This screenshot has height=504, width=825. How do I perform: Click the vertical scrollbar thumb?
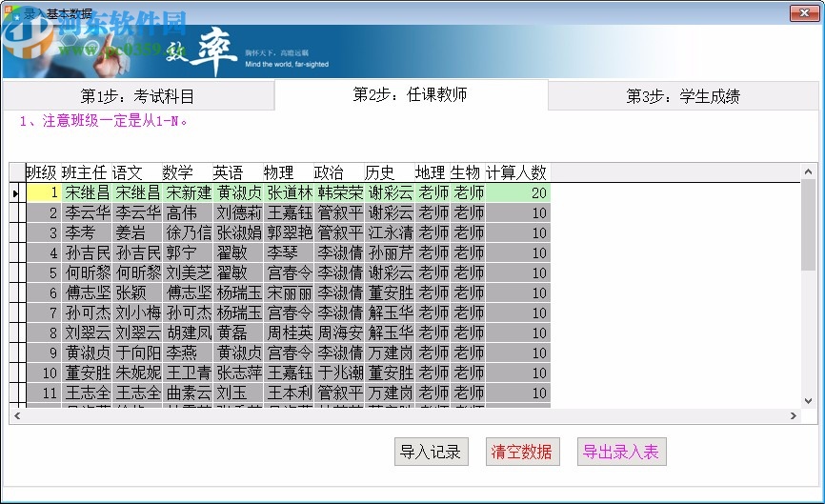pyautogui.click(x=808, y=225)
